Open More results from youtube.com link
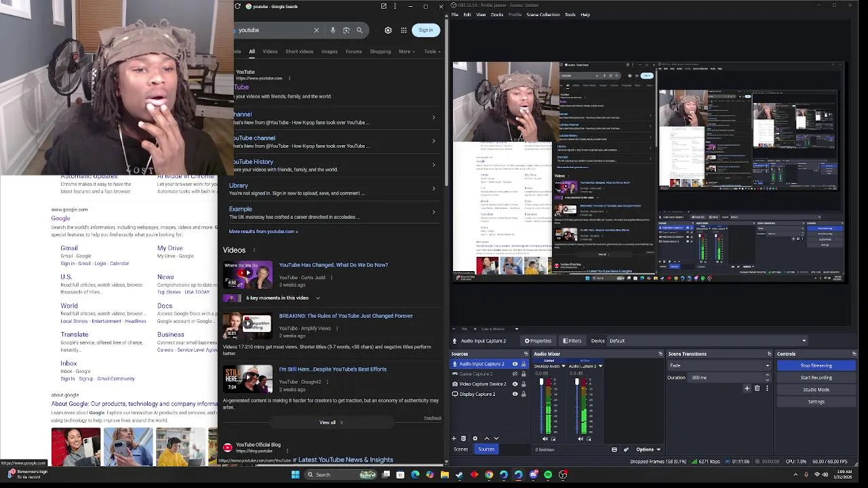This screenshot has width=868, height=488. click(263, 232)
